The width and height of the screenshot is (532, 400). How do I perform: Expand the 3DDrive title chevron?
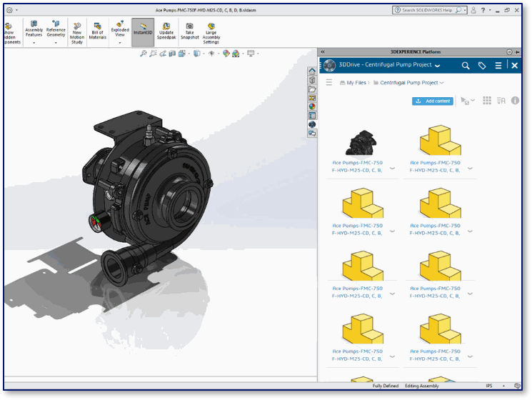[x=438, y=66]
